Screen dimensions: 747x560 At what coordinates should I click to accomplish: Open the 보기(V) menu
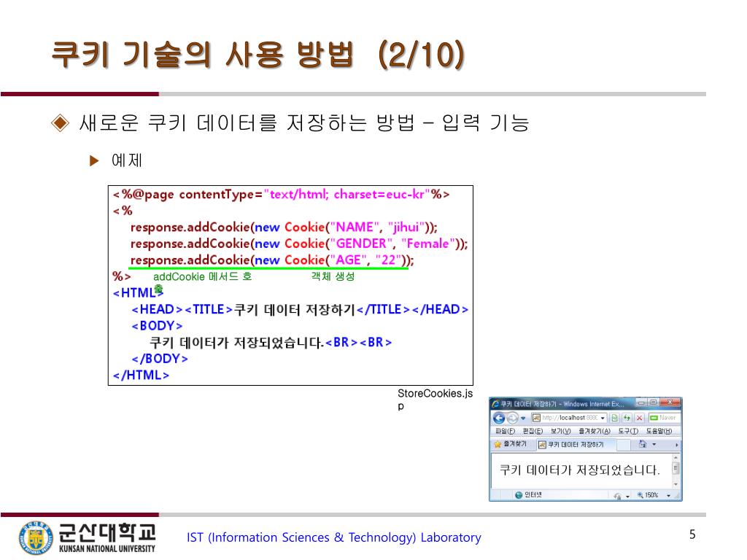[x=560, y=431]
